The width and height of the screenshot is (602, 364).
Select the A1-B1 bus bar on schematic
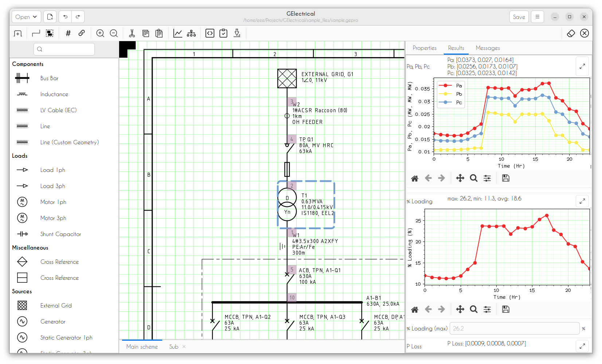click(287, 302)
